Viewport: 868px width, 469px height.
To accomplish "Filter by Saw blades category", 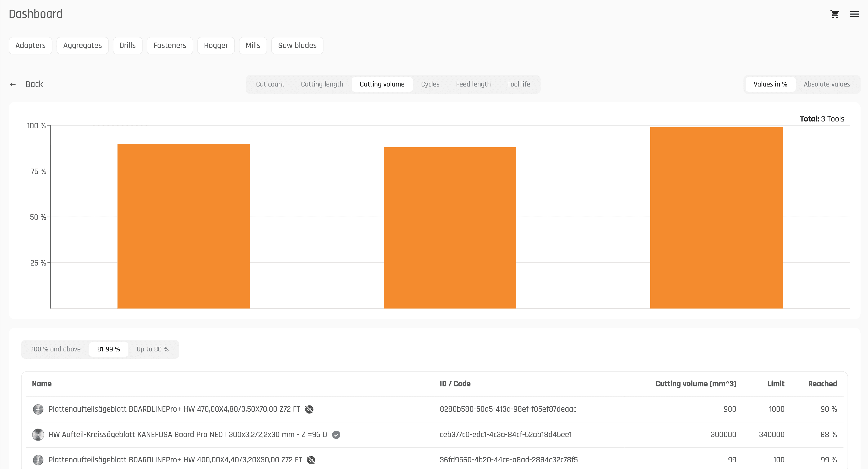I will [297, 46].
